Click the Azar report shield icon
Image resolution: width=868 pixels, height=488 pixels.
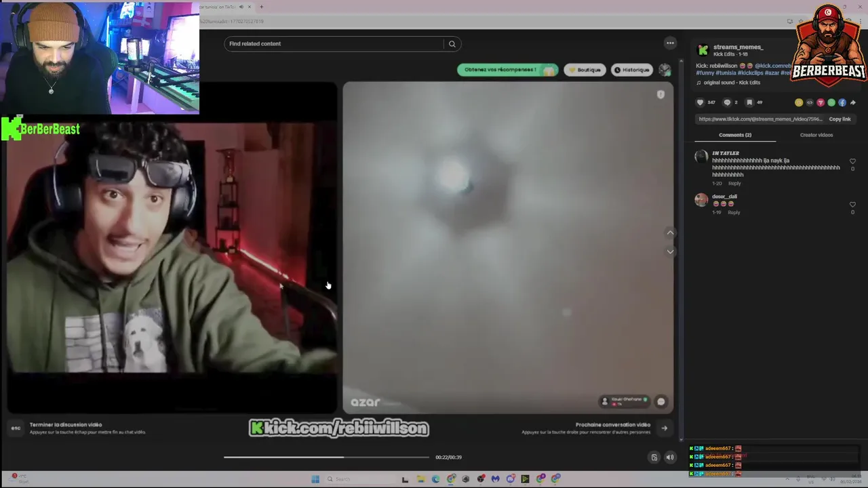(660, 95)
